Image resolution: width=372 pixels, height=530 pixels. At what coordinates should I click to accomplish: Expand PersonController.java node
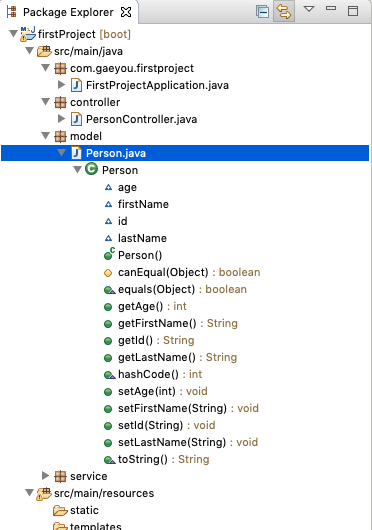coord(61,118)
